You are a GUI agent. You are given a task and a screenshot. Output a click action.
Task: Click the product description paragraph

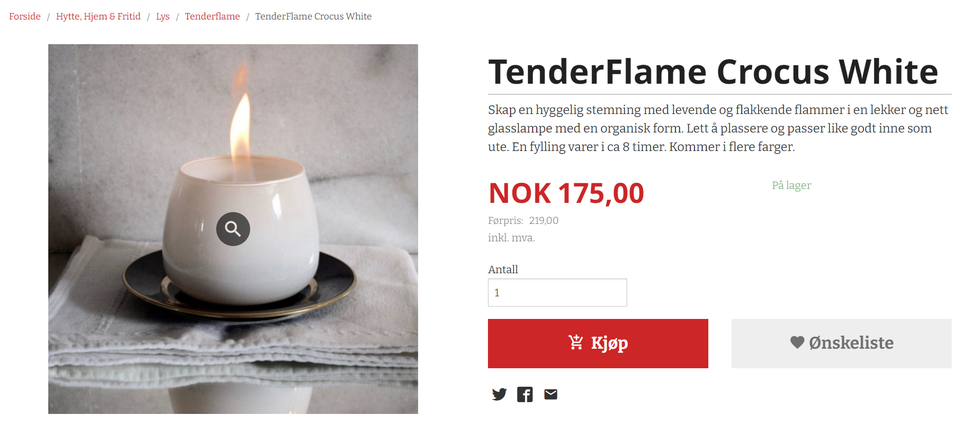pyautogui.click(x=717, y=129)
